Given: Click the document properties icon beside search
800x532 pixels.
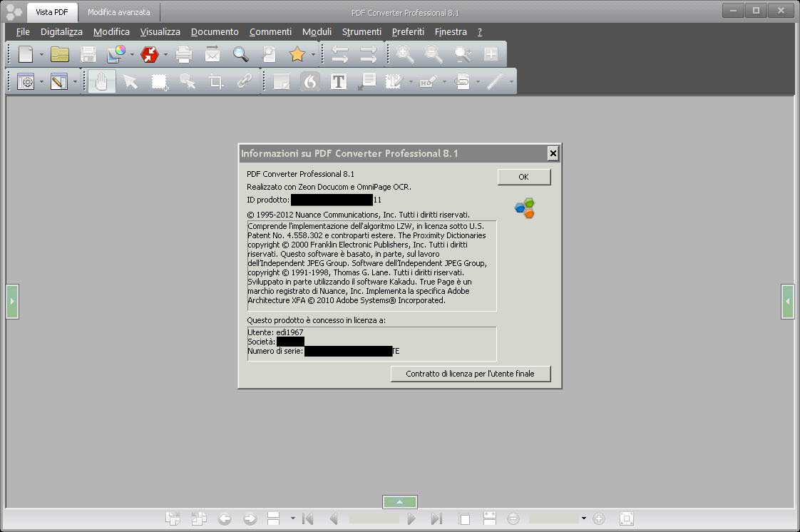Looking at the screenshot, I should pos(269,54).
